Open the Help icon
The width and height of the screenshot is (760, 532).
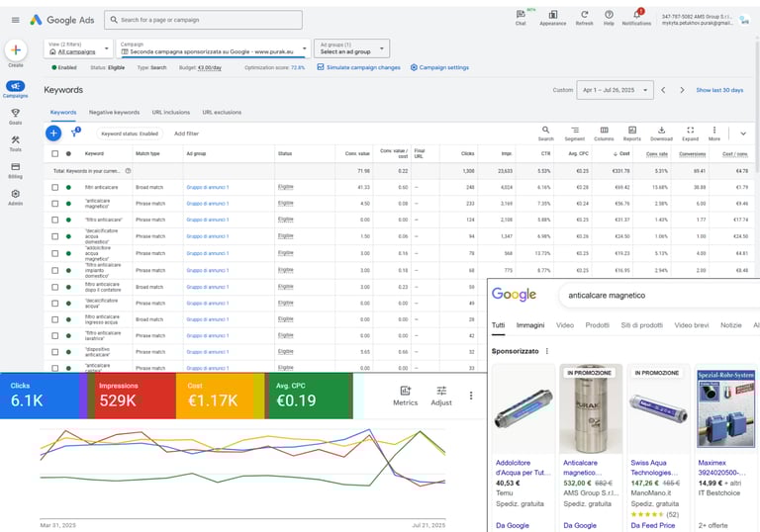point(609,18)
